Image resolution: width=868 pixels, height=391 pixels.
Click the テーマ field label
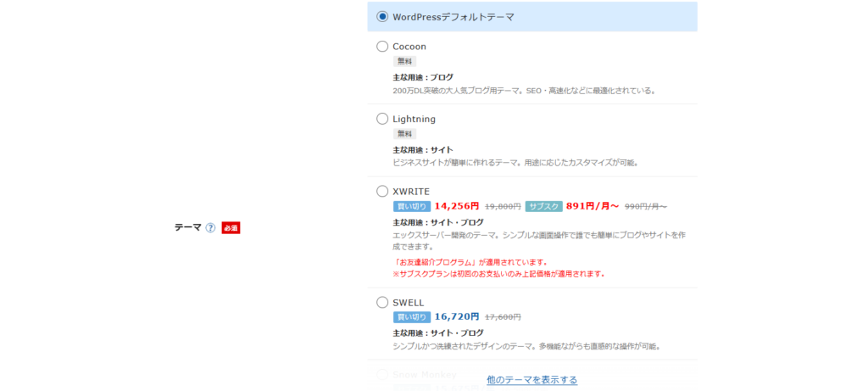pos(187,227)
